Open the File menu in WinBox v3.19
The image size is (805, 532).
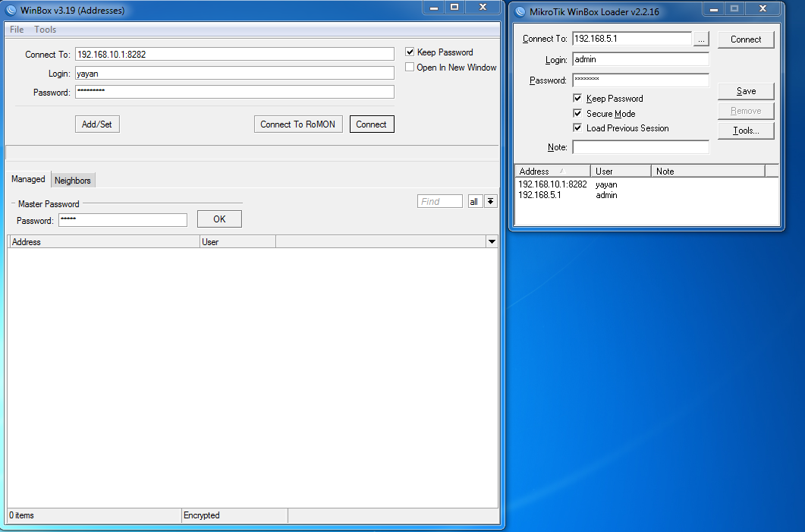pyautogui.click(x=17, y=30)
